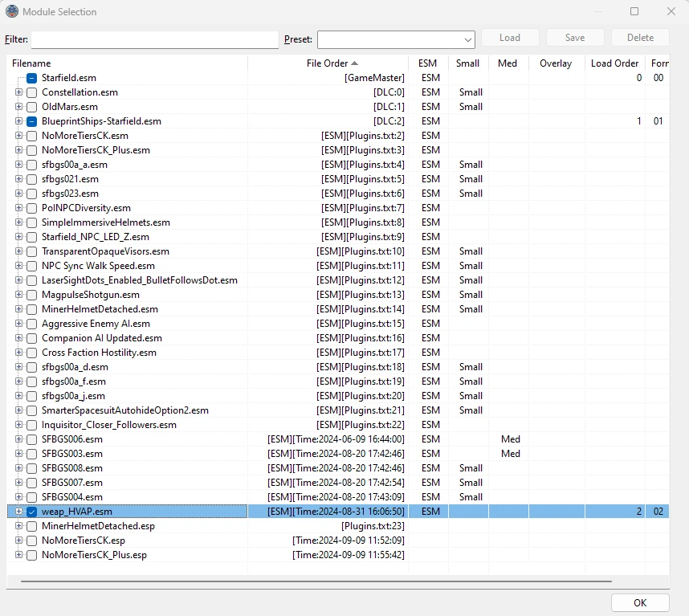Check the PoINPCDiversity.esm checkbox
This screenshot has height=616, width=689.
[x=31, y=208]
